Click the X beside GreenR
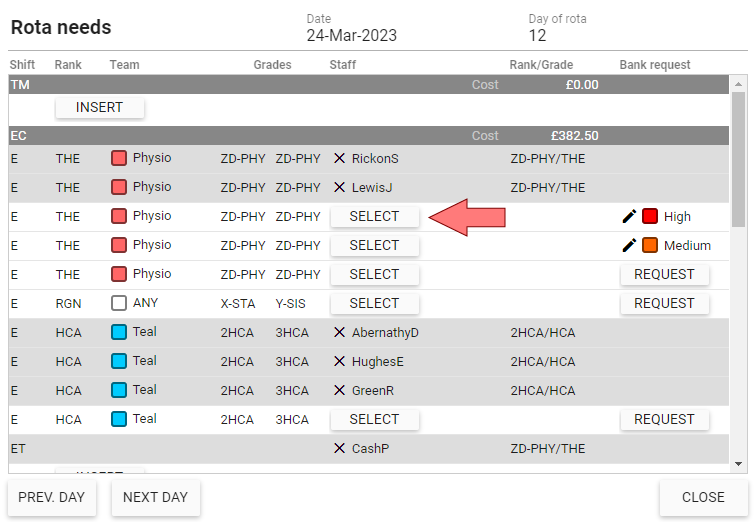This screenshot has width=754, height=522. 339,391
